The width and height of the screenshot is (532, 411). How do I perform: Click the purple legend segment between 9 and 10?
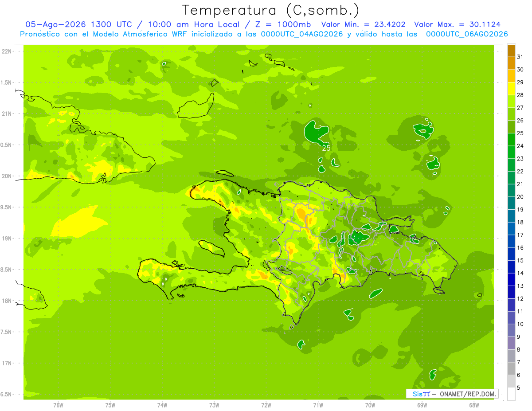511,330
